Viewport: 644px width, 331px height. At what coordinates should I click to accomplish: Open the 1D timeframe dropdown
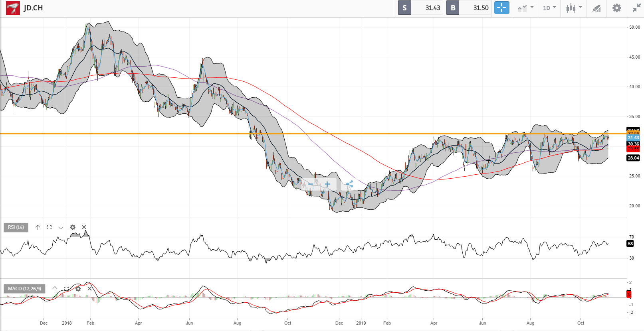tap(549, 8)
